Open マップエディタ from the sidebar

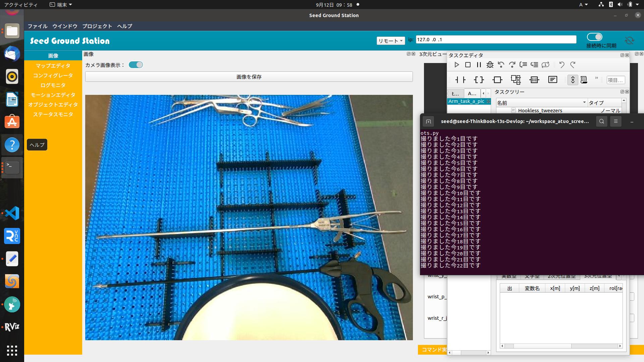53,66
